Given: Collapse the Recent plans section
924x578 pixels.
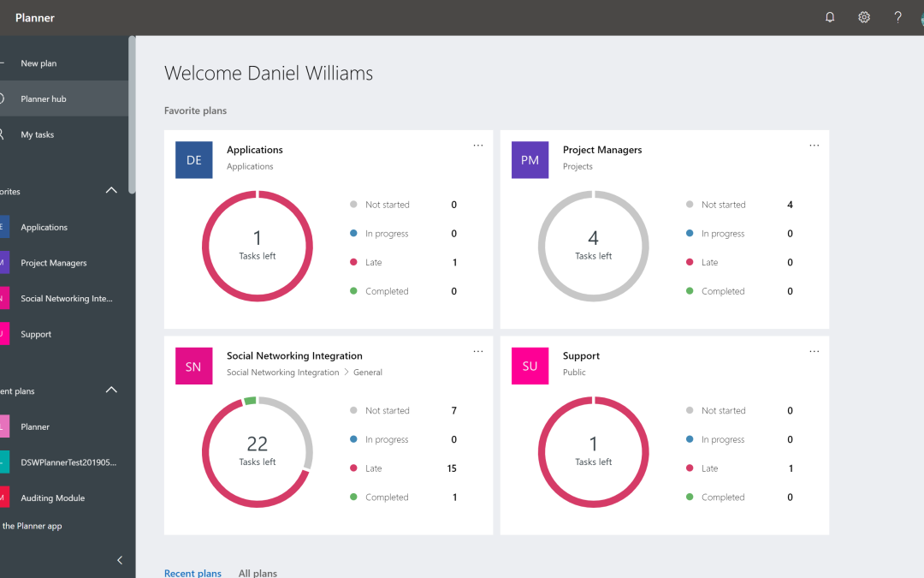Looking at the screenshot, I should pos(111,390).
